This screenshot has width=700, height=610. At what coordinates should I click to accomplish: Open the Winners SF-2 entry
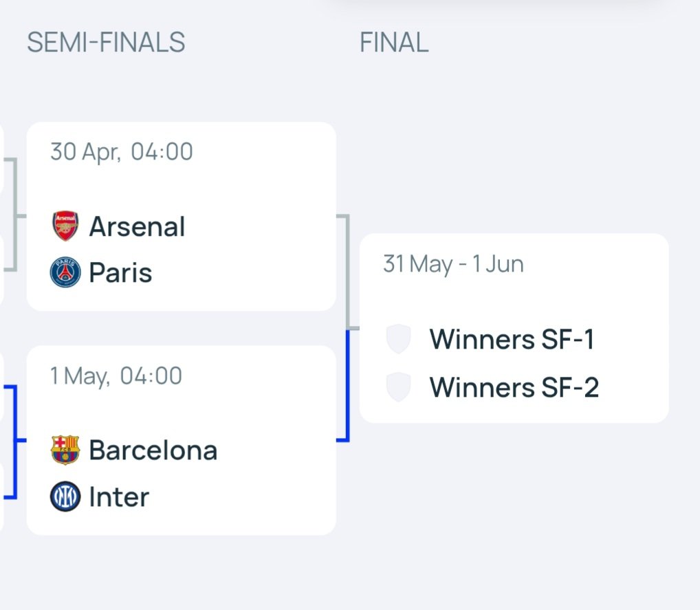pyautogui.click(x=514, y=387)
